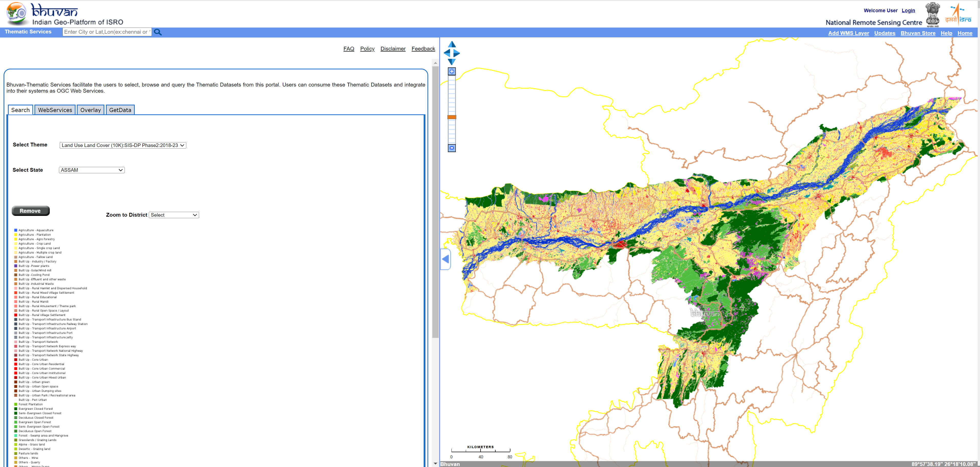Click the 'Pasture lands' legend entry
This screenshot has height=467, width=980.
(28, 453)
